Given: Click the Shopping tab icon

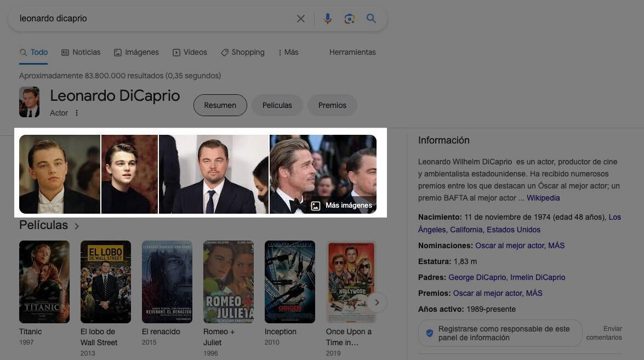Looking at the screenshot, I should tap(224, 52).
